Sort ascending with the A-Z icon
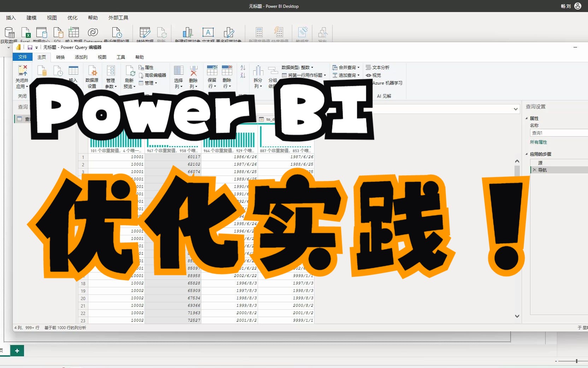The image size is (588, 368). click(243, 68)
